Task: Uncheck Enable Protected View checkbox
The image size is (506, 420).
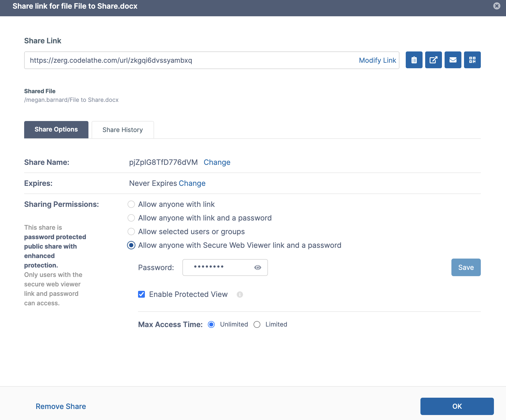Action: click(x=141, y=294)
